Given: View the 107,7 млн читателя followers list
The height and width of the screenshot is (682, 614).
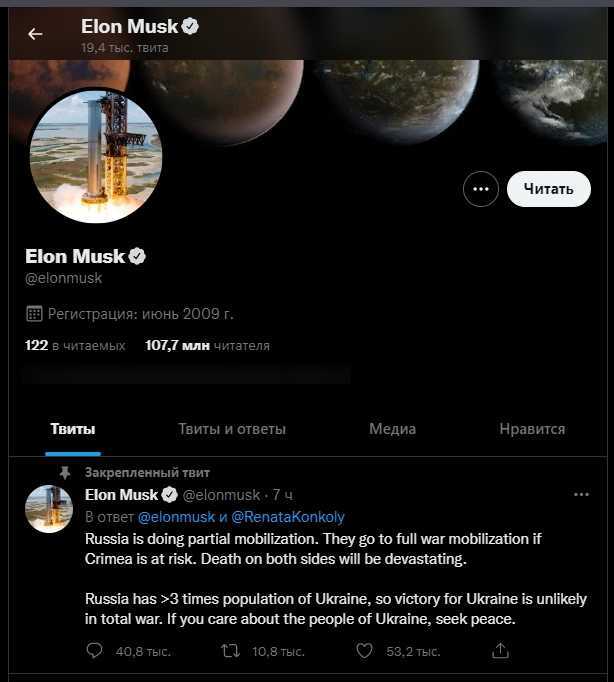Looking at the screenshot, I should pyautogui.click(x=207, y=346).
